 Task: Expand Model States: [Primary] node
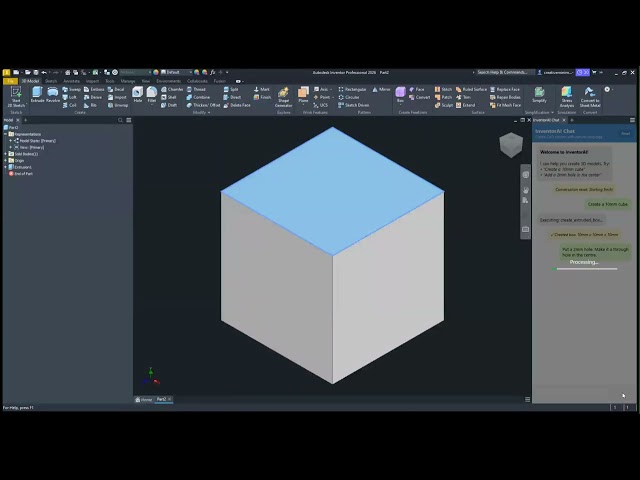point(11,140)
